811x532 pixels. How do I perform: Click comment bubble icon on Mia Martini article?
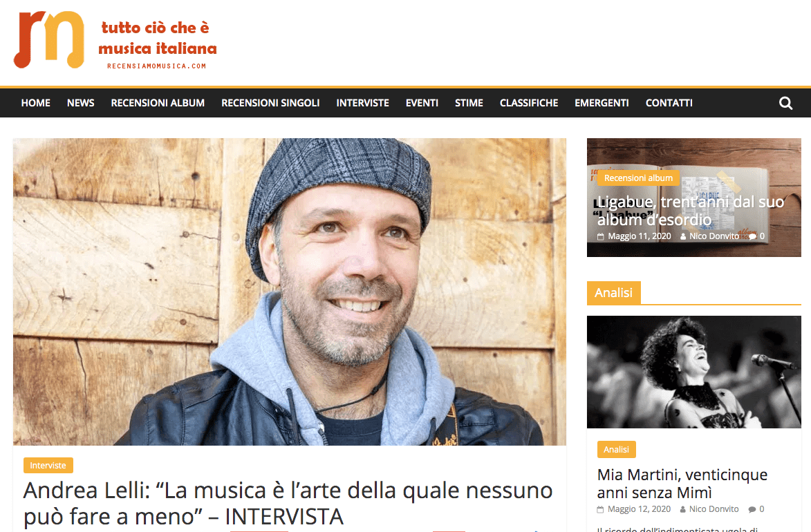click(752, 509)
